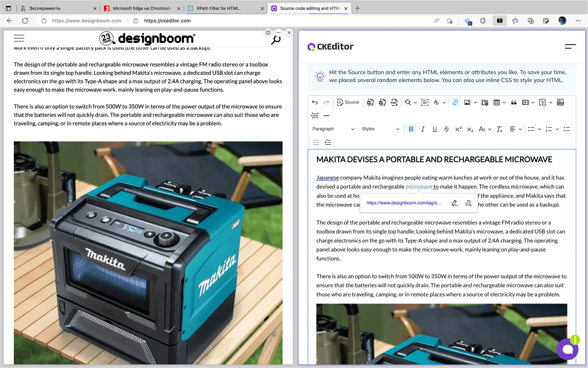588x368 pixels.
Task: Expand code block language arrow
Action: coord(551,102)
